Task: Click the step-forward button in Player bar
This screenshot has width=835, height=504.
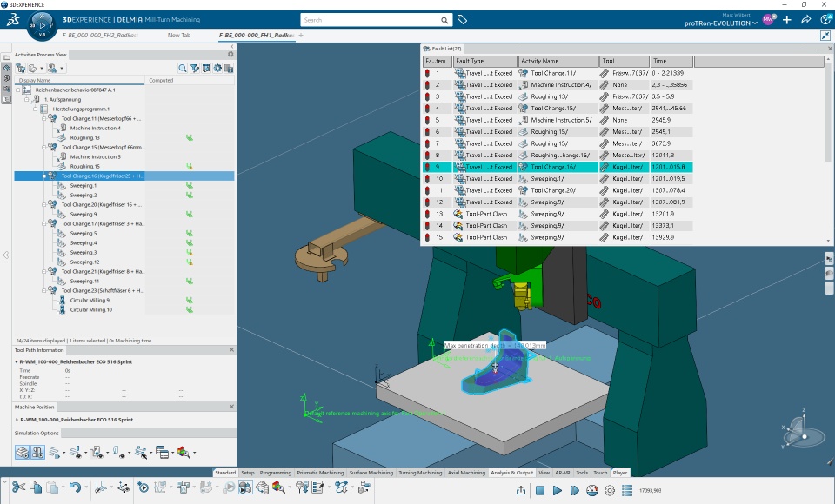Action: [575, 491]
